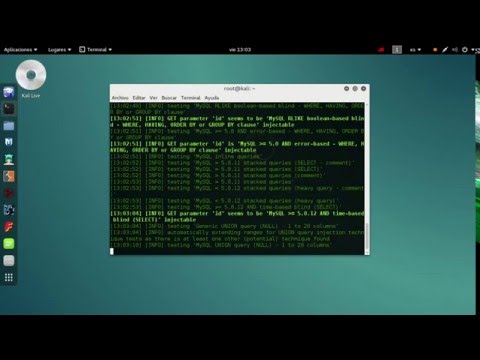Click the 'MySQL inline queries' testing line
Image resolution: width=480 pixels, height=360 pixels.
(186, 157)
